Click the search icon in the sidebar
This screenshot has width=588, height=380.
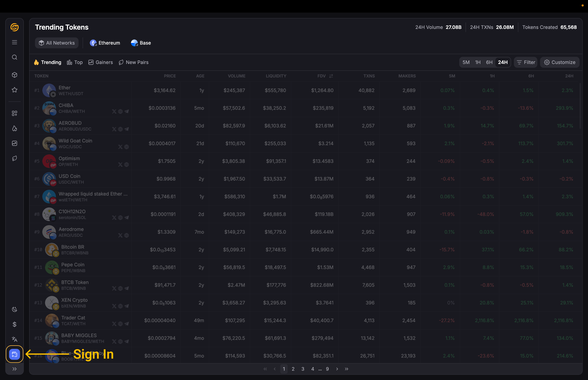[x=15, y=57]
